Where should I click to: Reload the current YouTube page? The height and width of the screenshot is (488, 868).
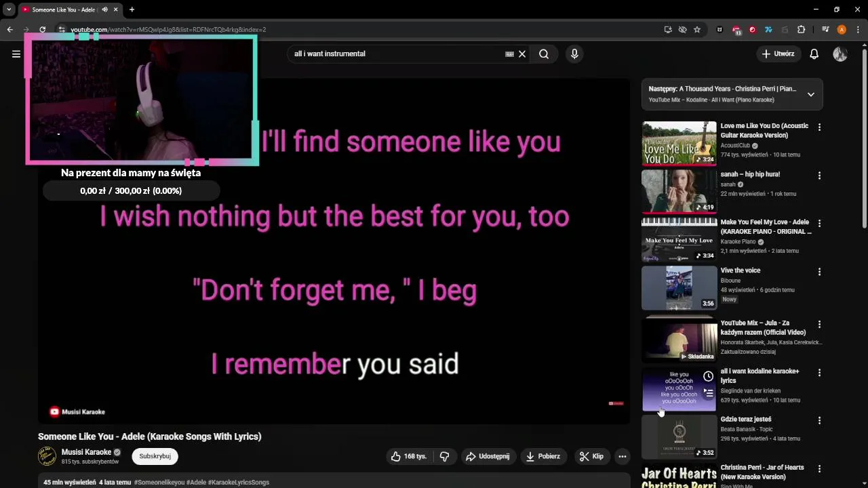point(42,30)
